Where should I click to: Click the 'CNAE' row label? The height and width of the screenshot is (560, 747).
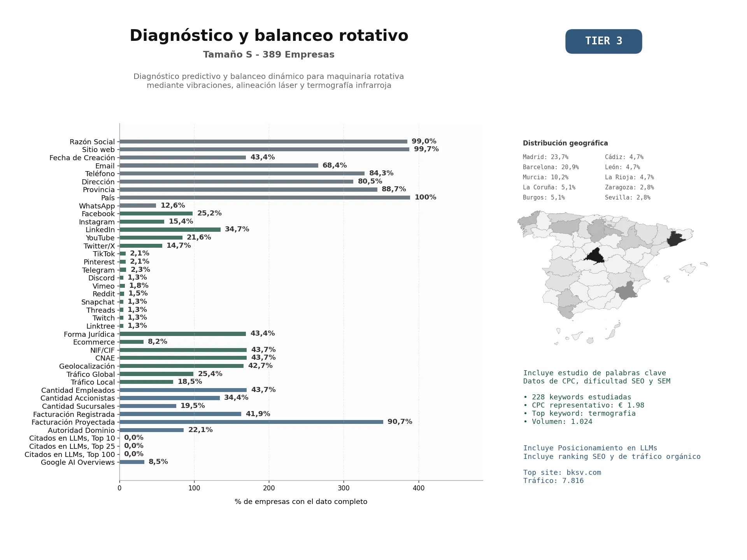(x=105, y=358)
